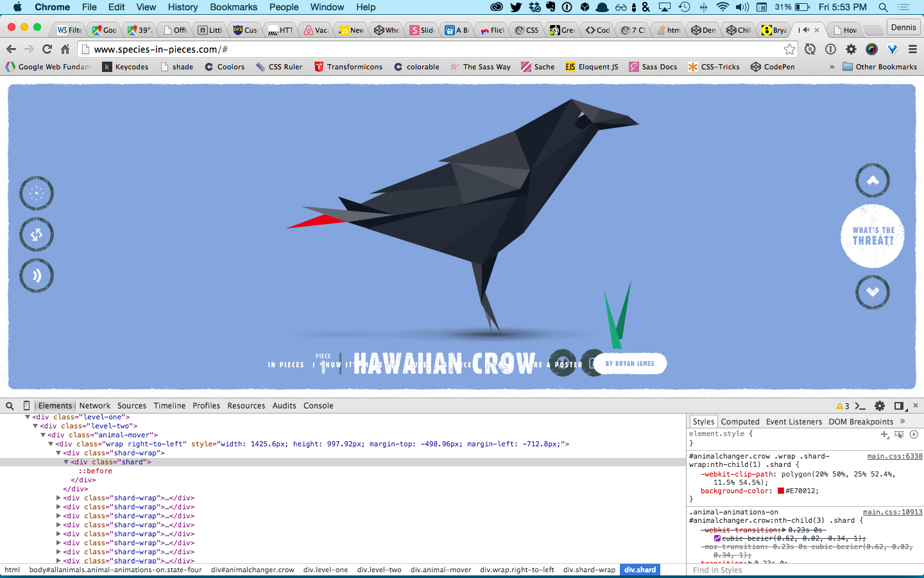Click the swap arrows circle icon on page
924x578 pixels.
pos(37,234)
